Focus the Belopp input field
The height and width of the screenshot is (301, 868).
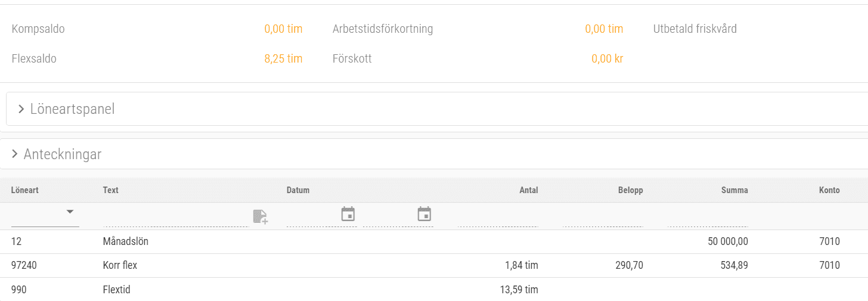603,218
